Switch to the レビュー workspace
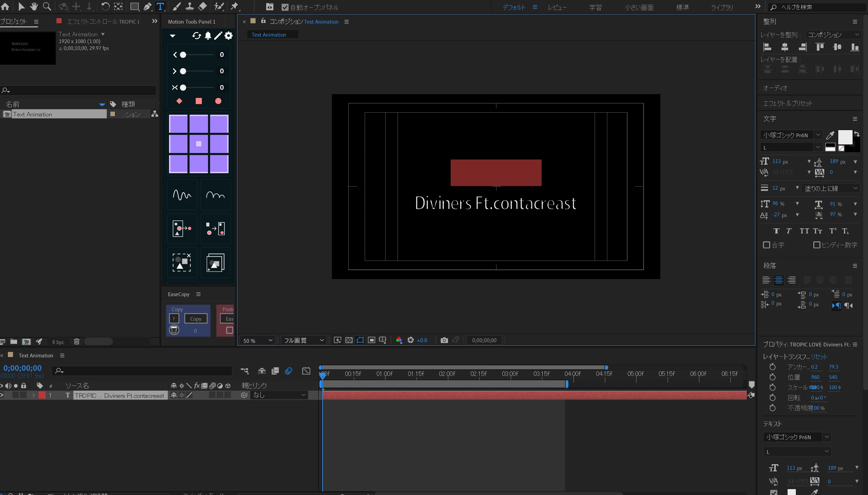 point(557,7)
